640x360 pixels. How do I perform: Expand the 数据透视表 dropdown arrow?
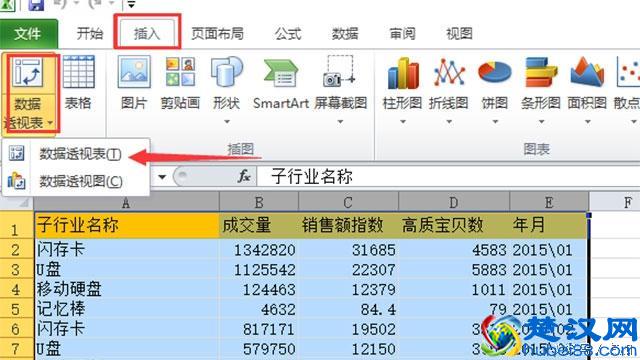50,123
